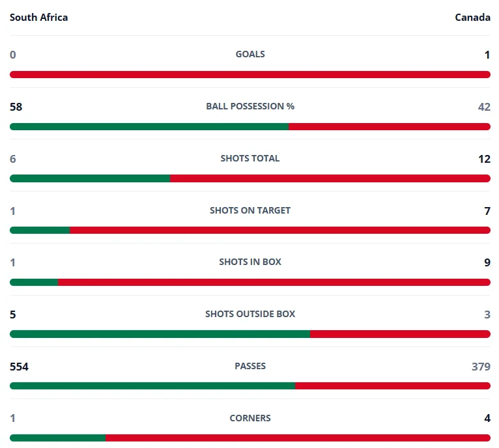This screenshot has height=448, width=499.
Task: Click the SHOTS TOTAL label
Action: pyautogui.click(x=250, y=158)
